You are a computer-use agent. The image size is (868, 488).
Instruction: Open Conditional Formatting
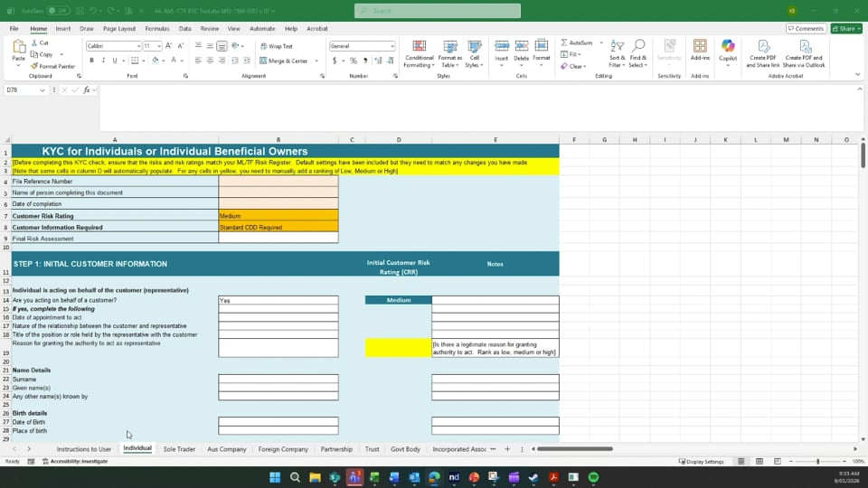tap(419, 53)
